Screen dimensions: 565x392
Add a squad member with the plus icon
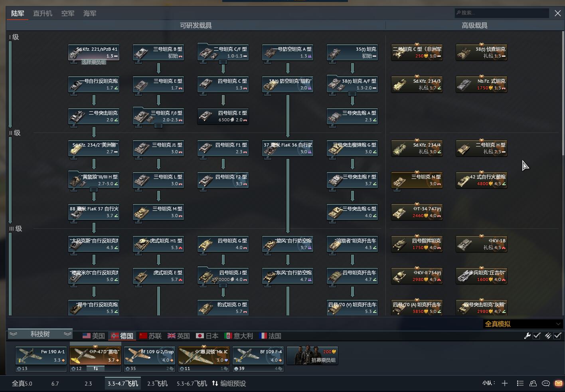(505, 383)
